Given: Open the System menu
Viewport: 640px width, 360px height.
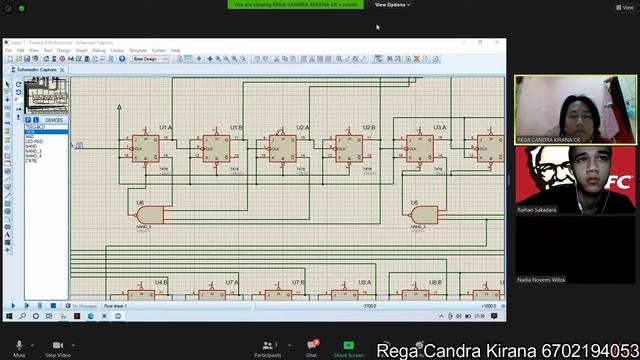Looking at the screenshot, I should [159, 50].
